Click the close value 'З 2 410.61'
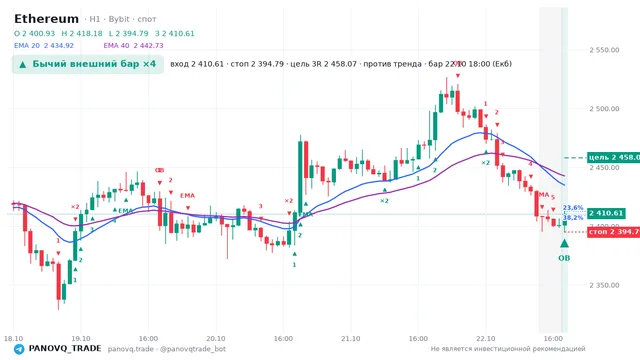The width and height of the screenshot is (640, 360). (175, 33)
